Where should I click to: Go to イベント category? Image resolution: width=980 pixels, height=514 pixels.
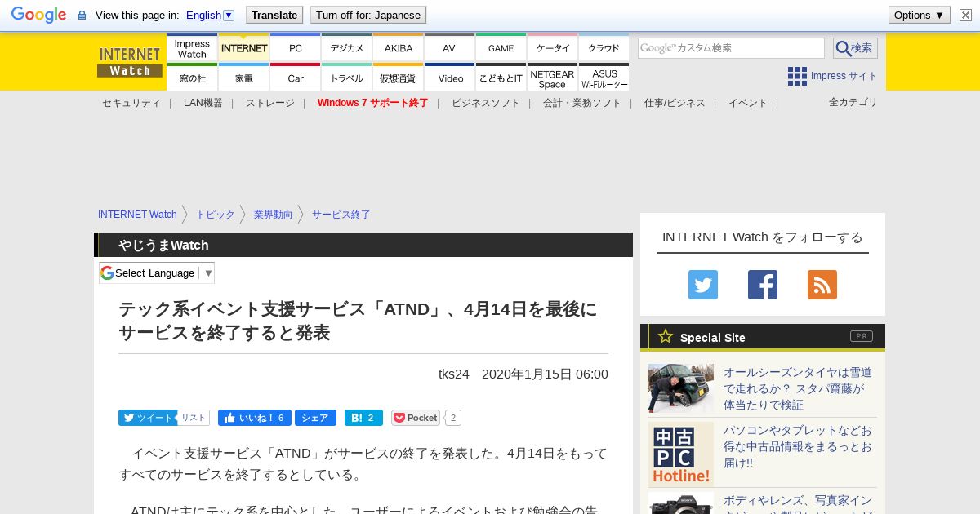tap(748, 103)
